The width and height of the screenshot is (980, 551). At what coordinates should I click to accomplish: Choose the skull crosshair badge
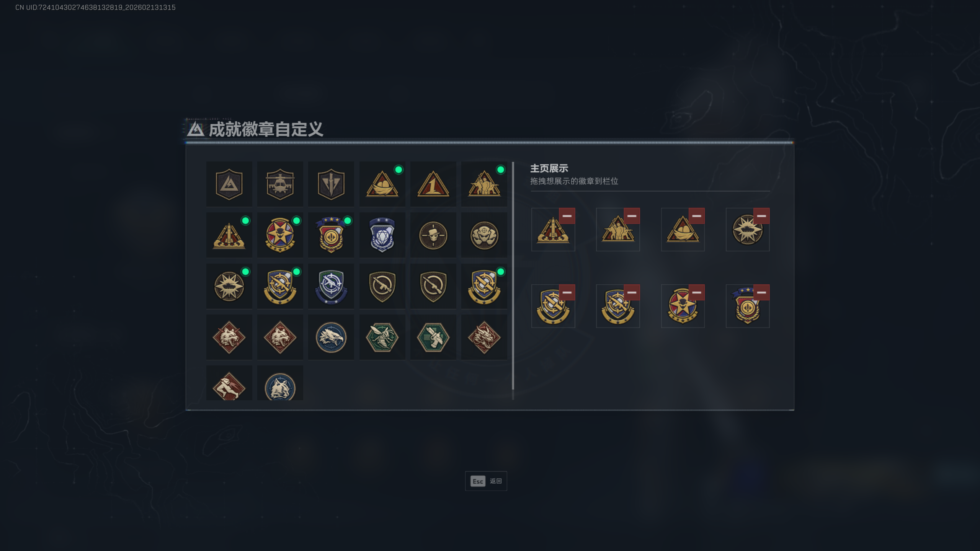[x=433, y=235]
